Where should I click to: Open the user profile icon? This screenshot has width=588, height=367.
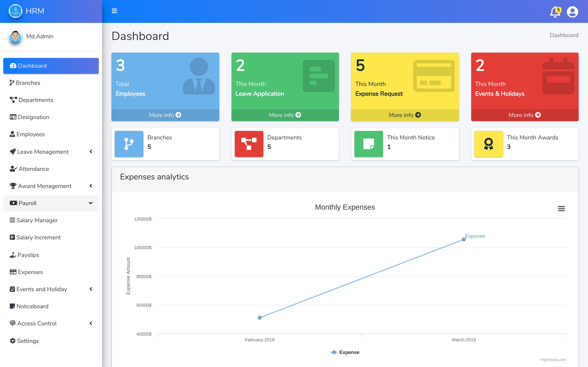click(x=572, y=12)
